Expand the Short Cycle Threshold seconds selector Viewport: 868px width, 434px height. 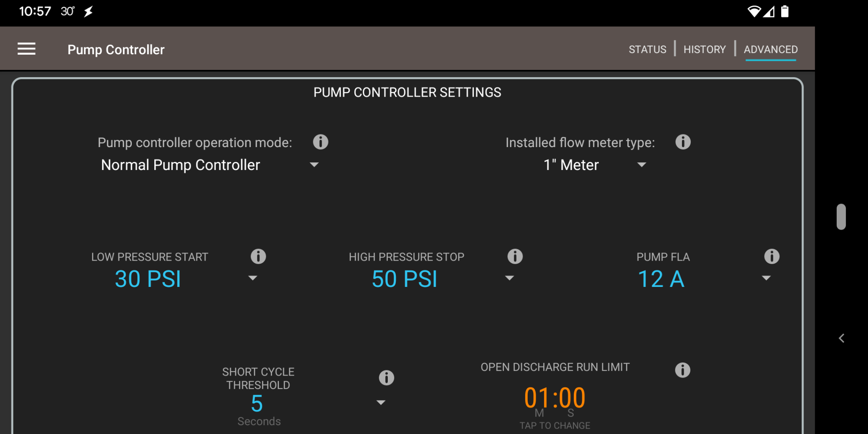pyautogui.click(x=380, y=402)
